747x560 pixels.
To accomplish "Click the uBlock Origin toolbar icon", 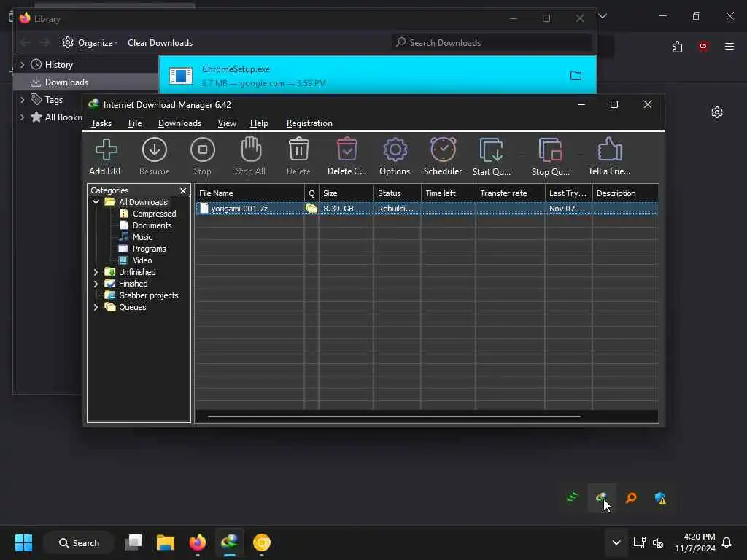I will 703,47.
